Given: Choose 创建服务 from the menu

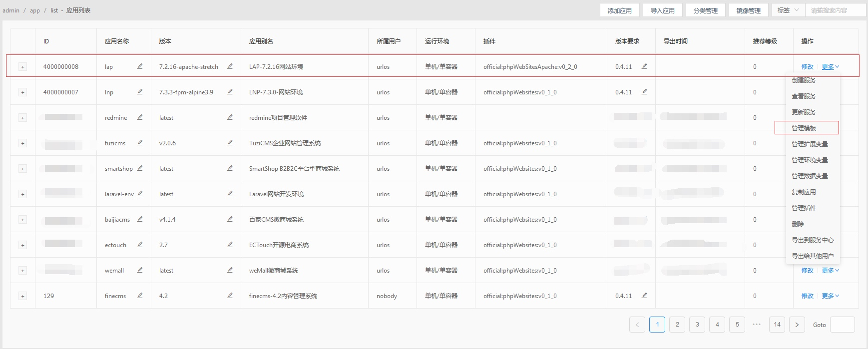Looking at the screenshot, I should (x=812, y=80).
